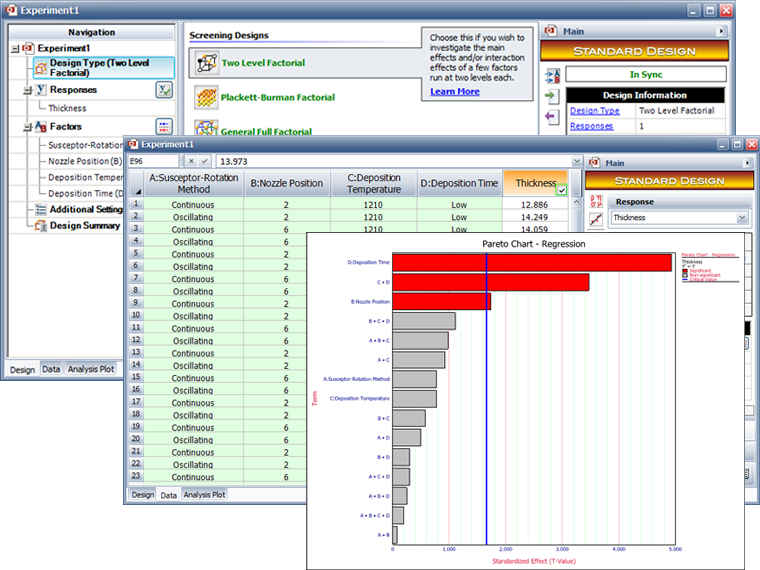Open the Design Type link in Design Information
The height and width of the screenshot is (570, 760).
[594, 111]
